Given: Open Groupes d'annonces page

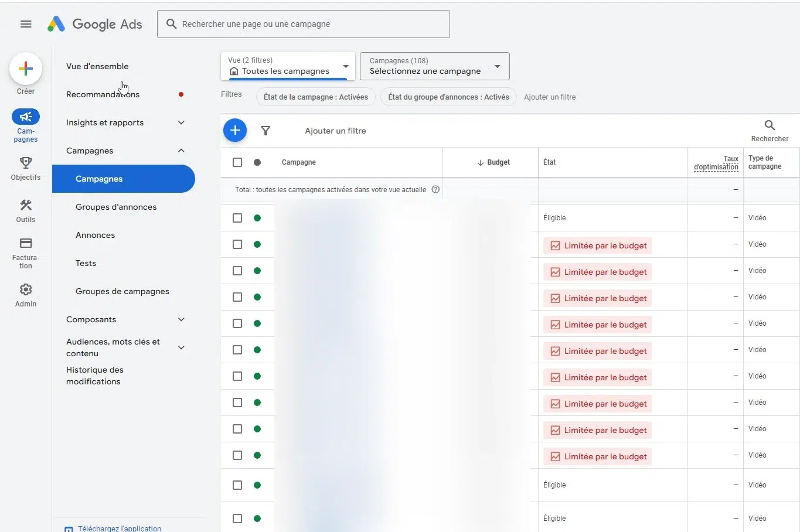Looking at the screenshot, I should point(116,207).
